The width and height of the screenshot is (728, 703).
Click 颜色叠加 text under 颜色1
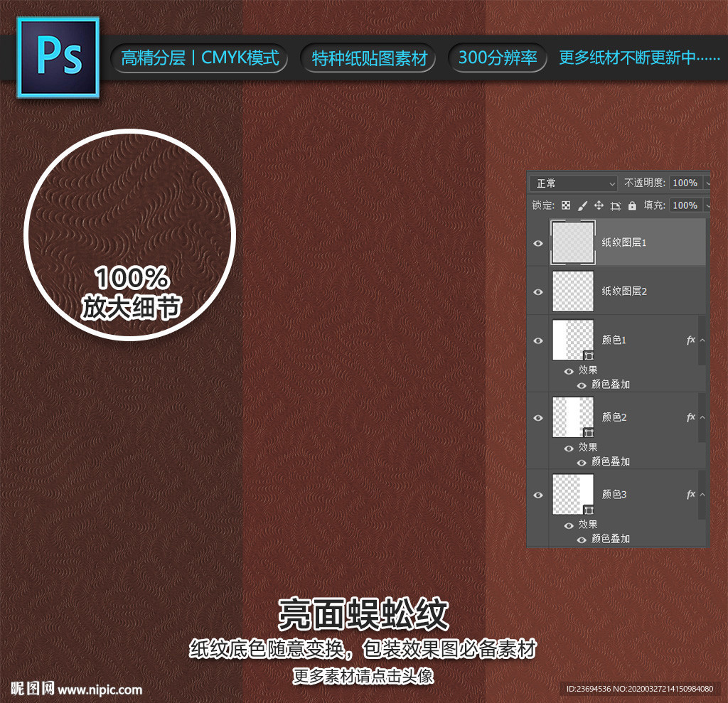click(x=611, y=385)
